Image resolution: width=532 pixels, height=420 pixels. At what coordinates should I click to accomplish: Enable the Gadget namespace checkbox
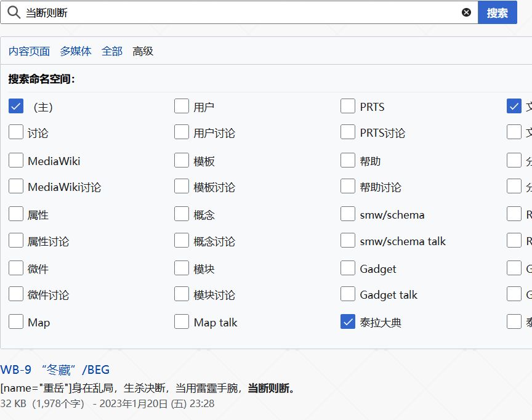click(347, 268)
